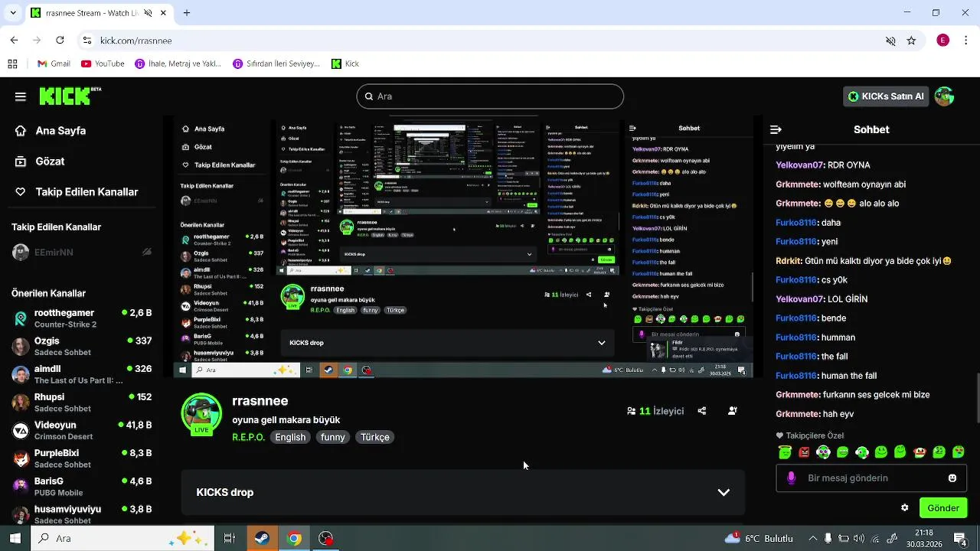Click rrasnnee channel name below the stream

click(260, 401)
